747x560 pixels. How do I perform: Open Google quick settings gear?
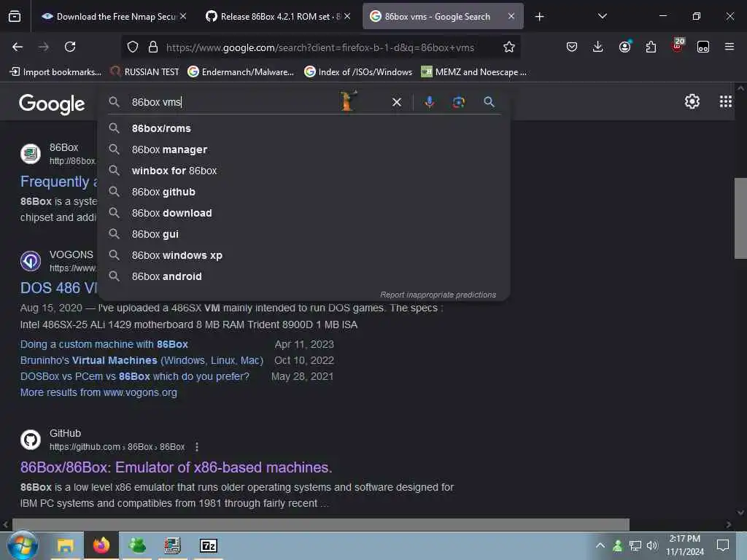tap(692, 101)
